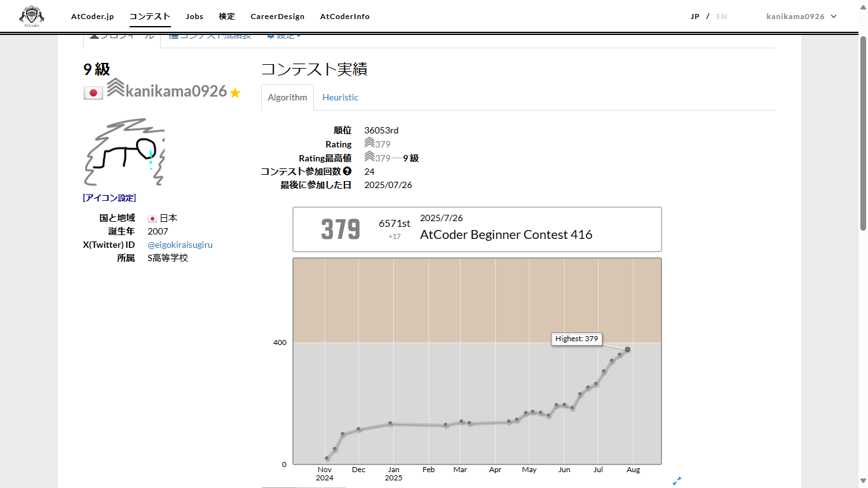Viewport: 868px width, 488px height.
Task: Click the AtCoder crest logo
Action: pyautogui.click(x=31, y=16)
